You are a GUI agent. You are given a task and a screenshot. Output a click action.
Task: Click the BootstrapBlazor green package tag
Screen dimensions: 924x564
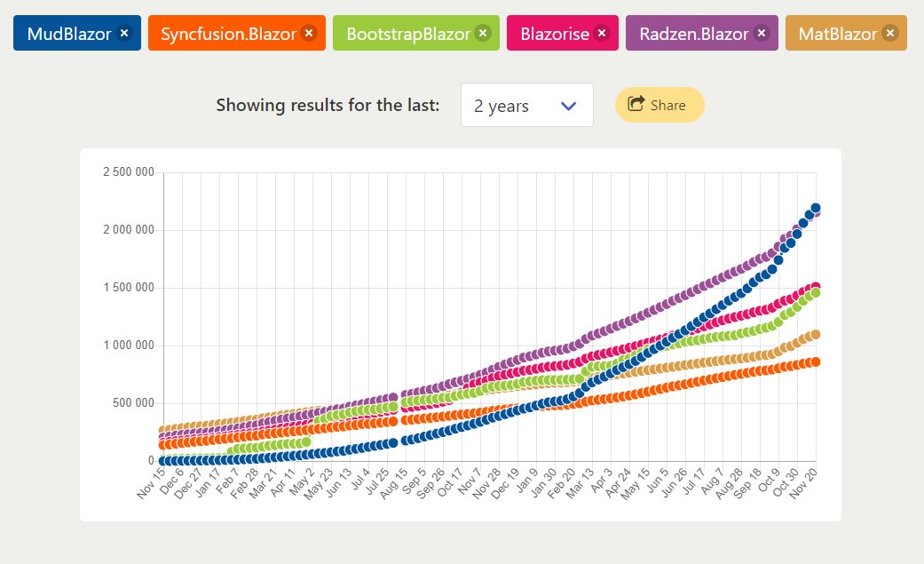click(x=416, y=33)
